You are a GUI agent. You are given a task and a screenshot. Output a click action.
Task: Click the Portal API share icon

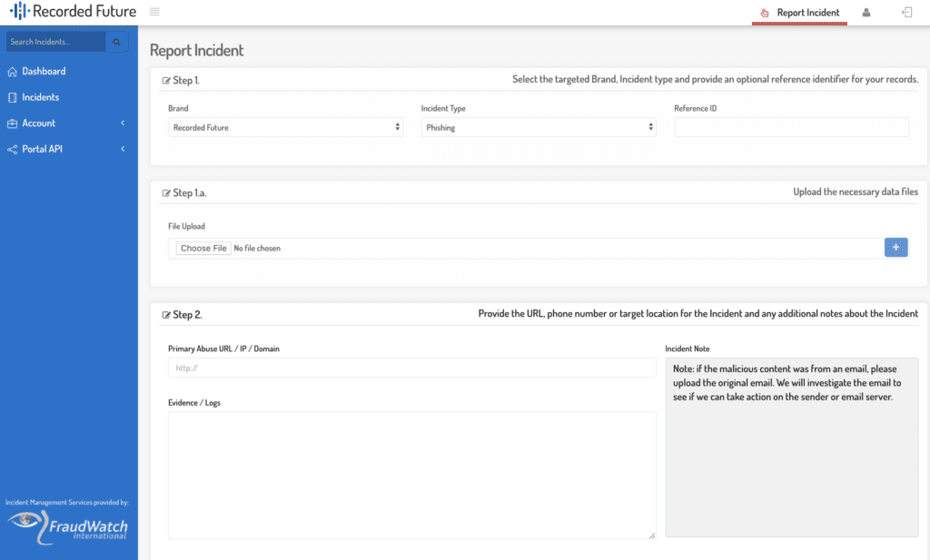click(13, 150)
